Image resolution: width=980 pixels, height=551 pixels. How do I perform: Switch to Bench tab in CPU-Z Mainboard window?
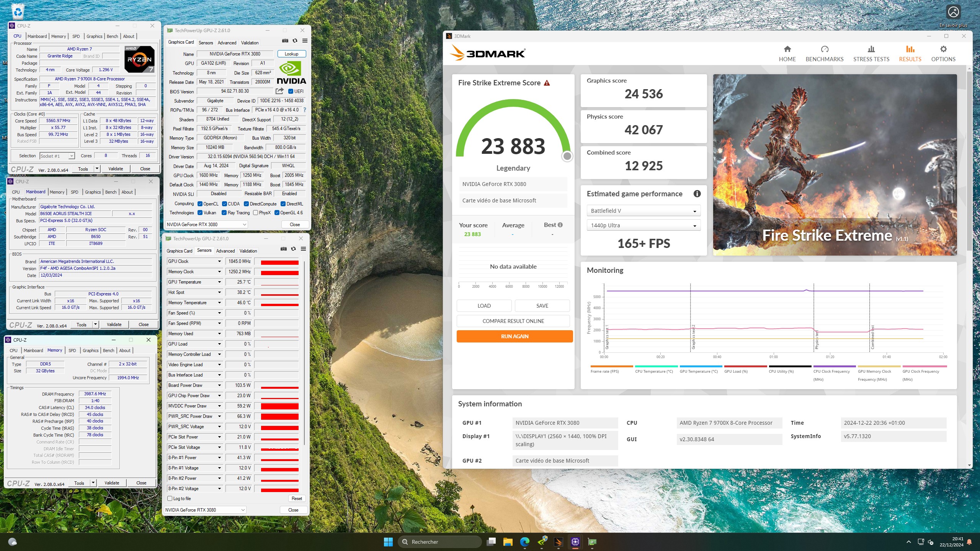pos(111,192)
